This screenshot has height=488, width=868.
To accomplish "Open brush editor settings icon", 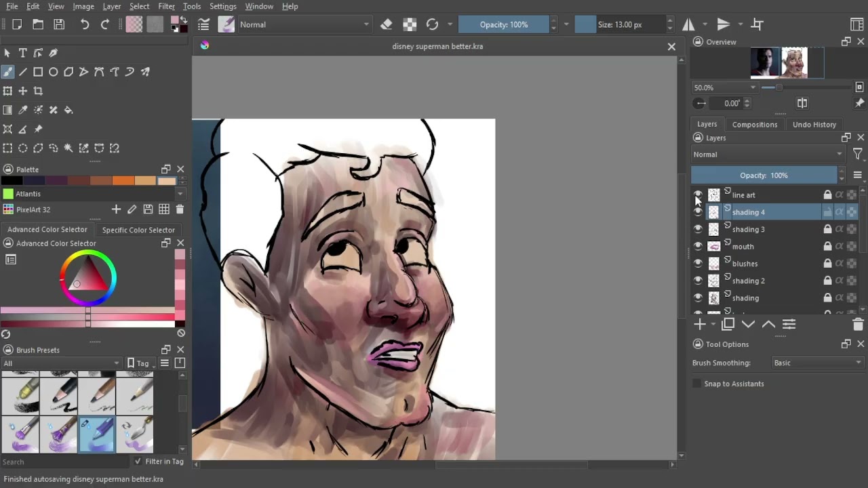I will (203, 24).
